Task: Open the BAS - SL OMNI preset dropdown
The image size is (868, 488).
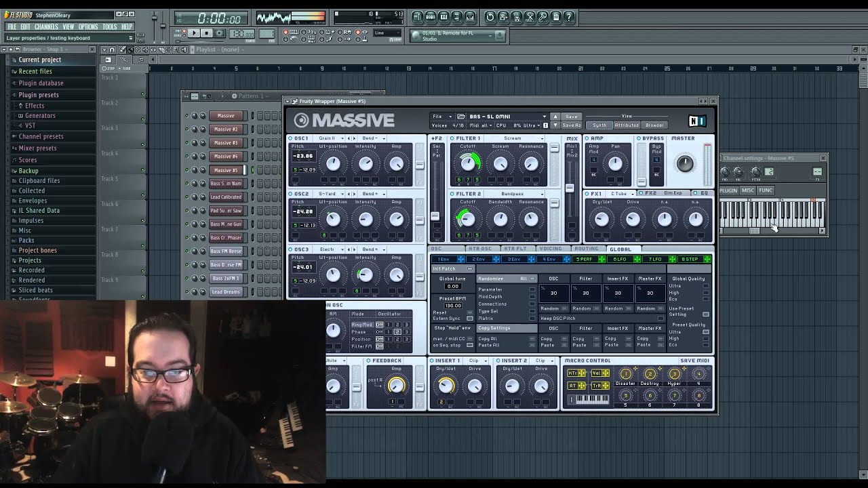Action: coord(507,117)
